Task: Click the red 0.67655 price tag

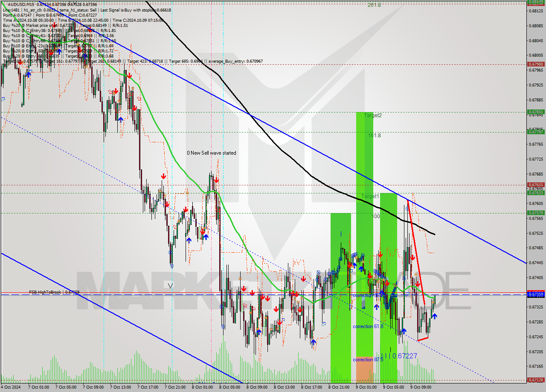Action: pos(536,185)
